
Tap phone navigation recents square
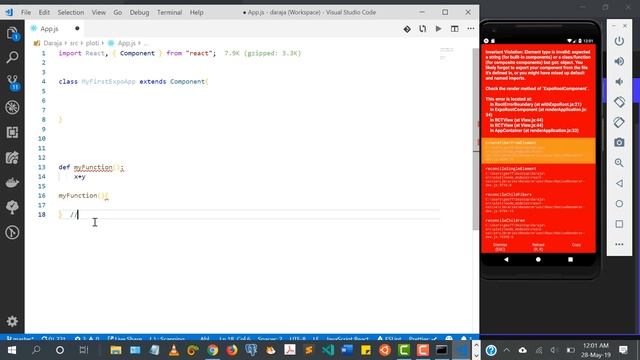(x=570, y=259)
